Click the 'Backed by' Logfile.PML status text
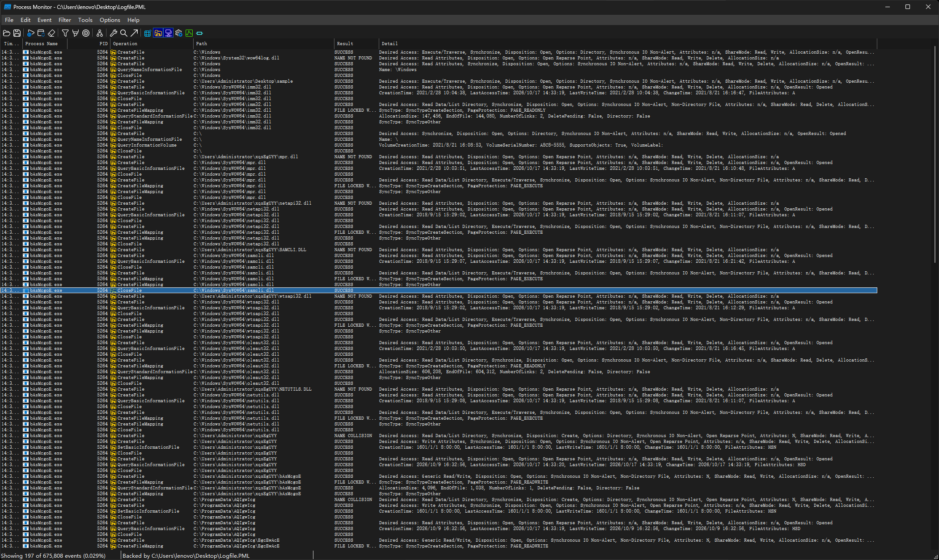939x560 pixels. [186, 556]
